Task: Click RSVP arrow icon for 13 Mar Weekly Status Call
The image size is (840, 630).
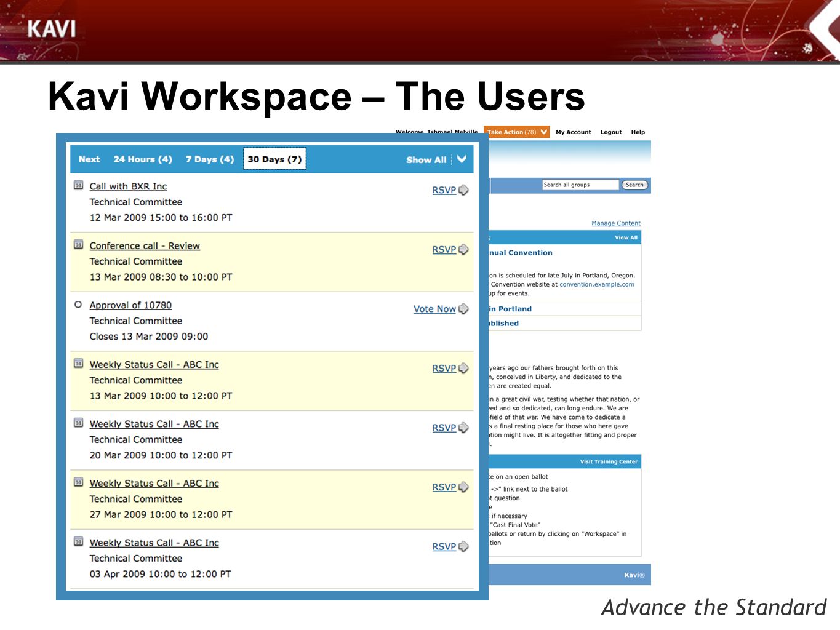Action: click(463, 369)
